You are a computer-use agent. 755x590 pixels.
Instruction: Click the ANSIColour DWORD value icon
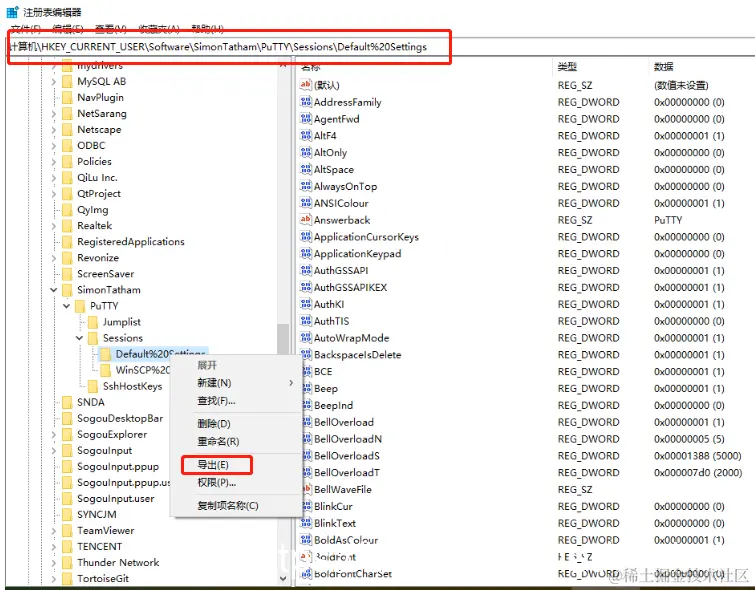[x=306, y=203]
